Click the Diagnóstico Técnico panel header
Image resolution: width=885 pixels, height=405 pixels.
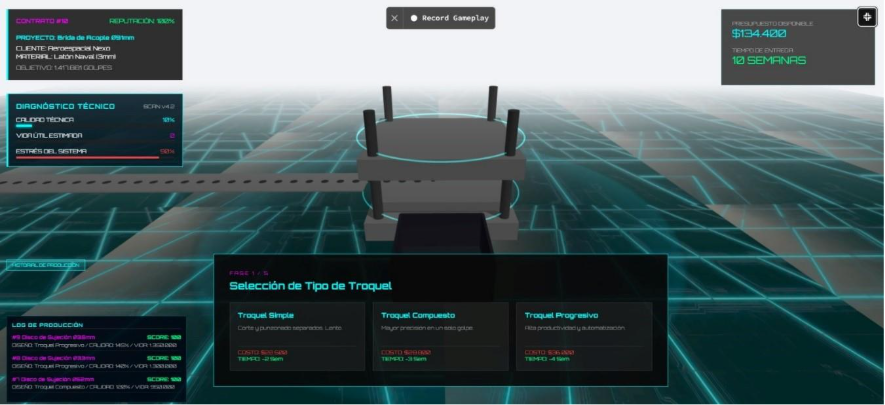(x=65, y=106)
